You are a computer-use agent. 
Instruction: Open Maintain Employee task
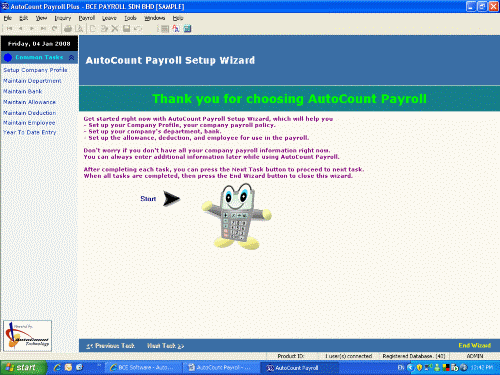coord(29,123)
